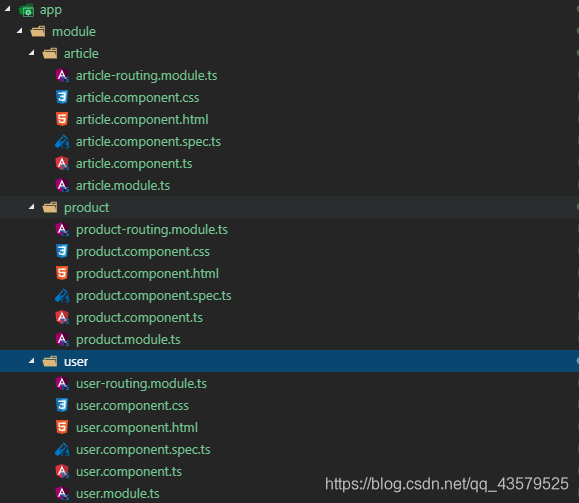Select the article folder label
579x503 pixels.
pyautogui.click(x=81, y=54)
